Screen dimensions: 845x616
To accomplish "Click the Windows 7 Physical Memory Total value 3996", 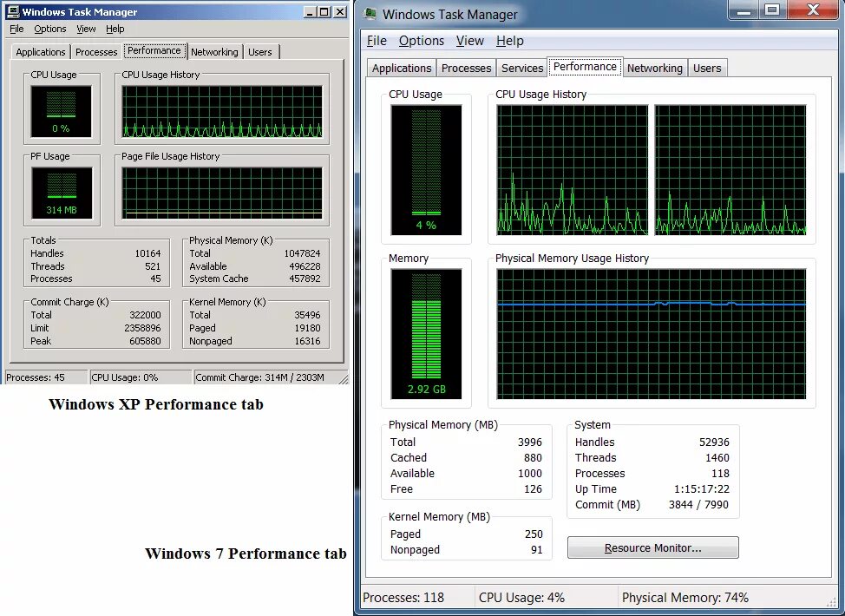I will (530, 442).
